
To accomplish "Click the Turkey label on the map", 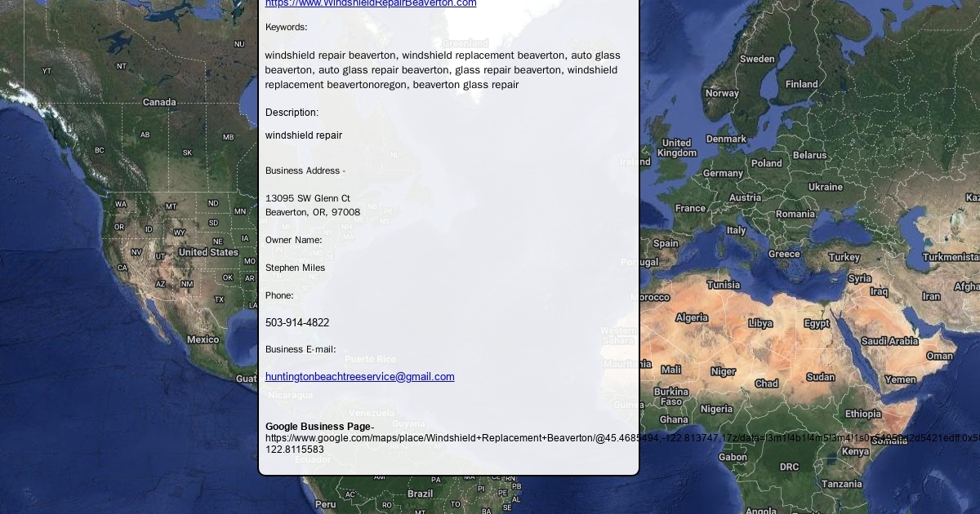I will tap(844, 257).
